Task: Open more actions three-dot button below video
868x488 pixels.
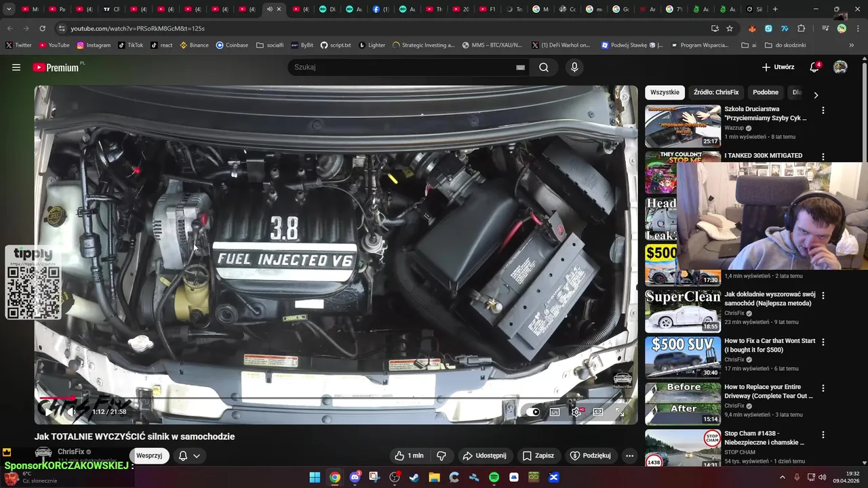Action: [629, 455]
